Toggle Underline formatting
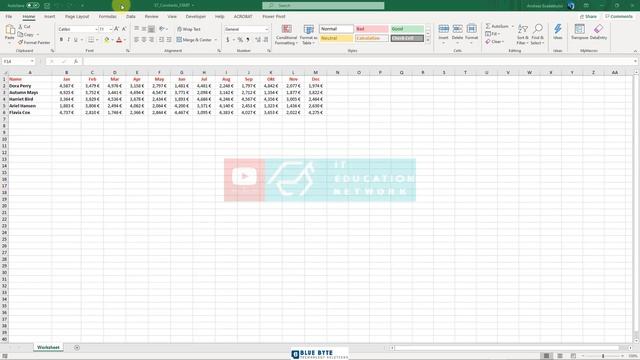Image resolution: width=640 pixels, height=360 pixels. point(76,40)
